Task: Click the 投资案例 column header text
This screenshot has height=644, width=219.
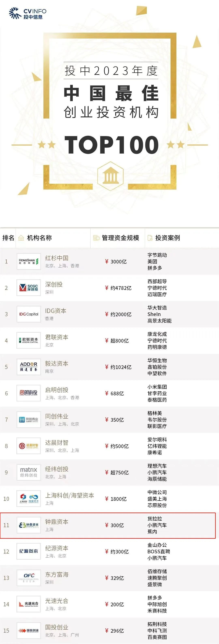Action: coord(167,238)
